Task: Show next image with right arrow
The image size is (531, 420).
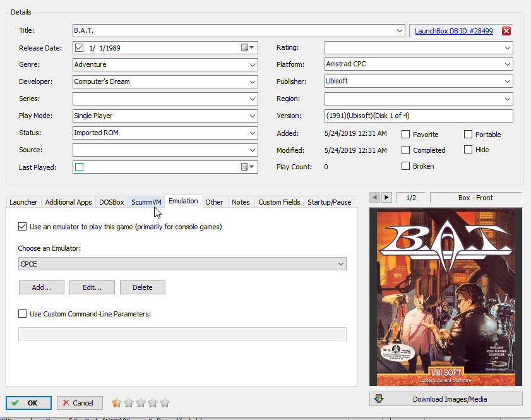Action: [x=387, y=198]
